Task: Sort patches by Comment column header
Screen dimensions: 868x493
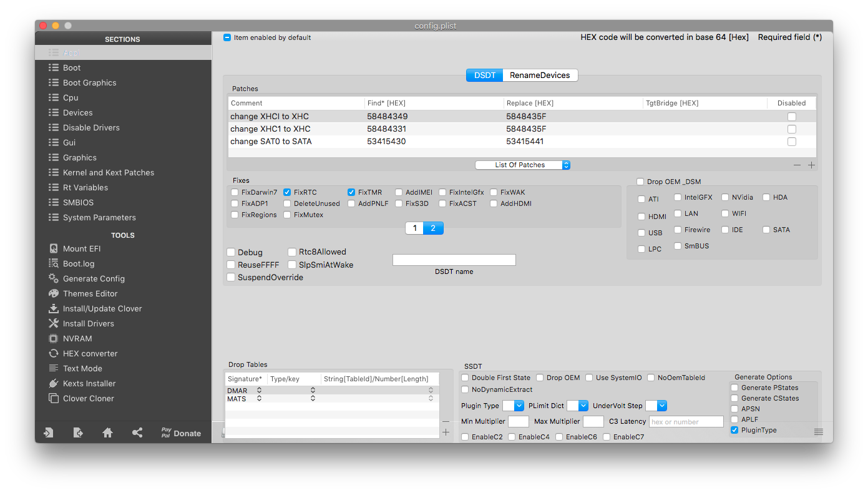Action: coord(296,103)
